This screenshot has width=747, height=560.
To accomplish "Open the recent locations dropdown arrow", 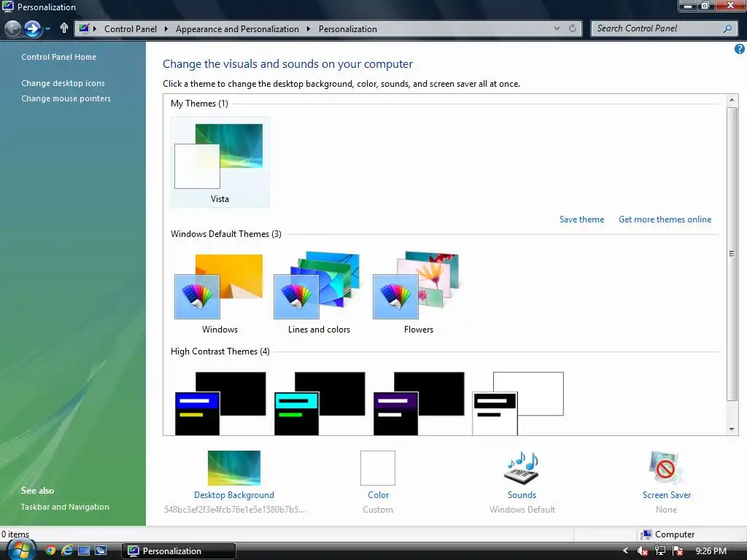I will click(x=47, y=29).
